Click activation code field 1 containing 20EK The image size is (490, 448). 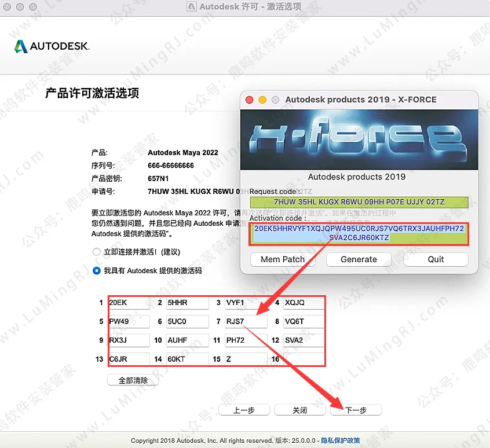pyautogui.click(x=129, y=303)
